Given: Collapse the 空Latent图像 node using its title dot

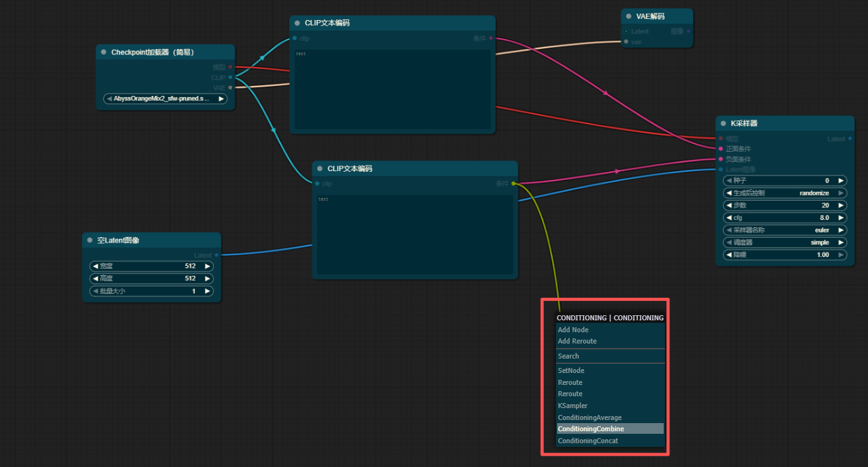Looking at the screenshot, I should coord(90,240).
